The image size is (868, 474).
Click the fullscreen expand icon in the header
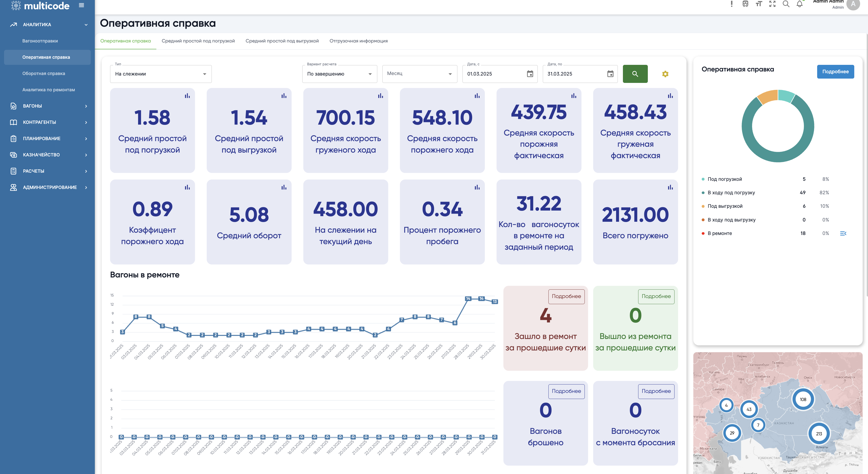(772, 4)
